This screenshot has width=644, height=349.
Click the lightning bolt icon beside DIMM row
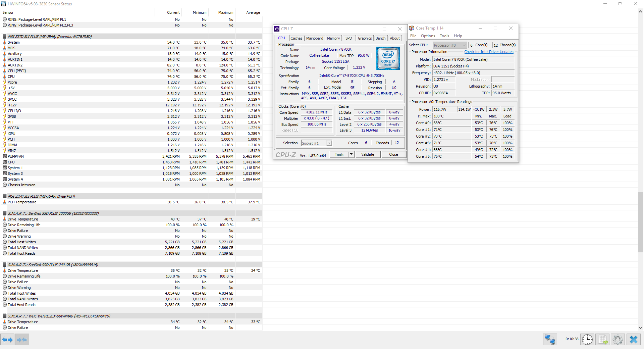click(x=5, y=145)
